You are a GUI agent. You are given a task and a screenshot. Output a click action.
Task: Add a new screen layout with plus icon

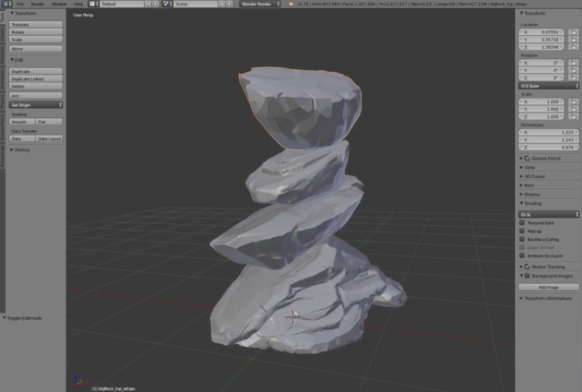(148, 4)
